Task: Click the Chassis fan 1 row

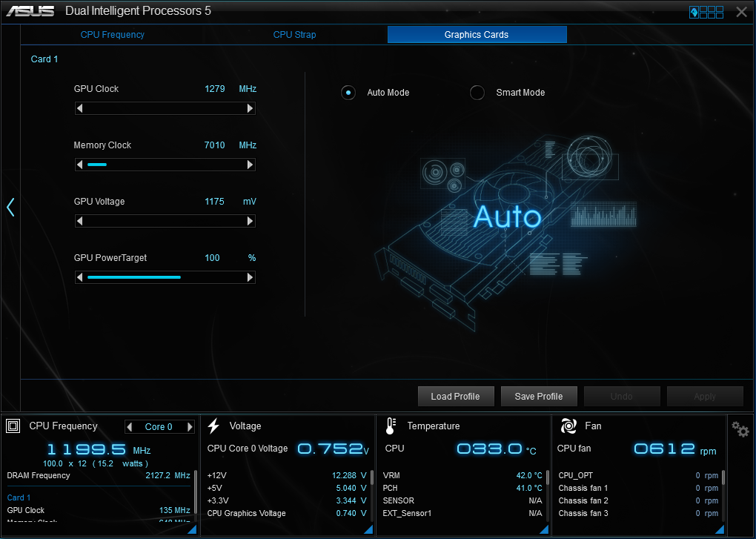Action: click(638, 488)
